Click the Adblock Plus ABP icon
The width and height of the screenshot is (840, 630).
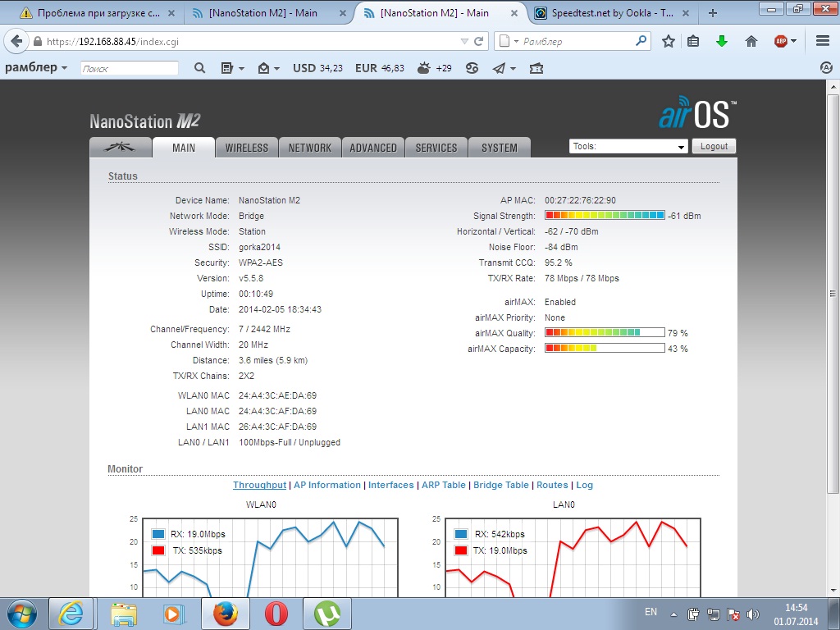[x=781, y=41]
